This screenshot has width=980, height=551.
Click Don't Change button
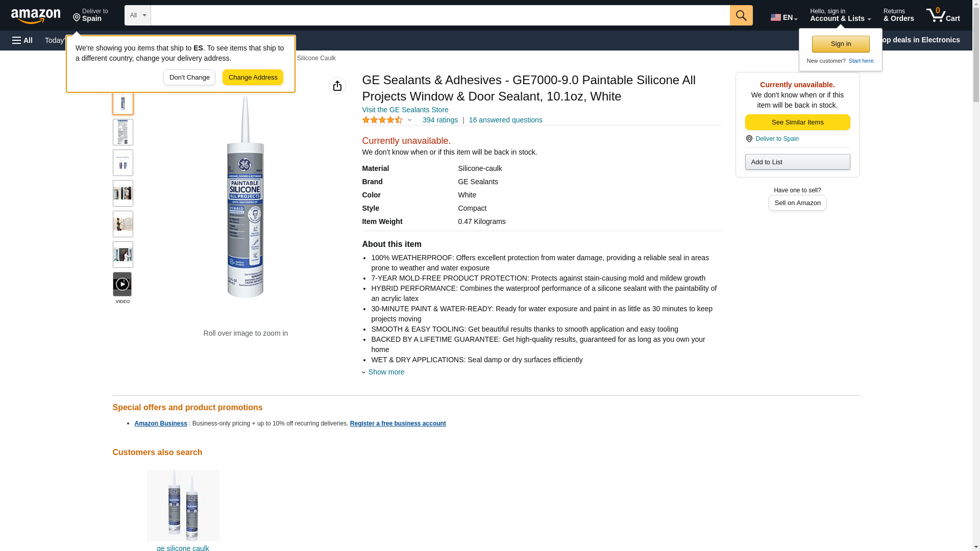189,78
